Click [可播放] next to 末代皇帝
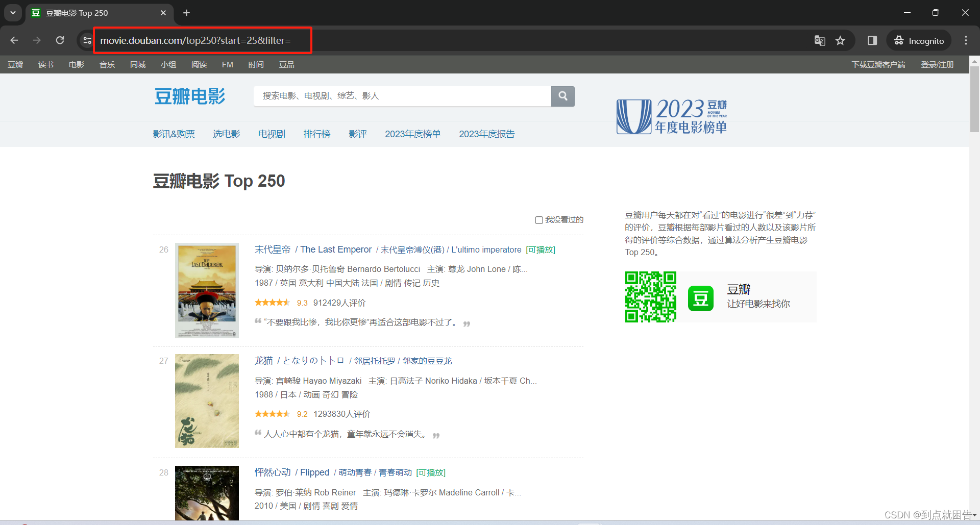 (x=541, y=249)
